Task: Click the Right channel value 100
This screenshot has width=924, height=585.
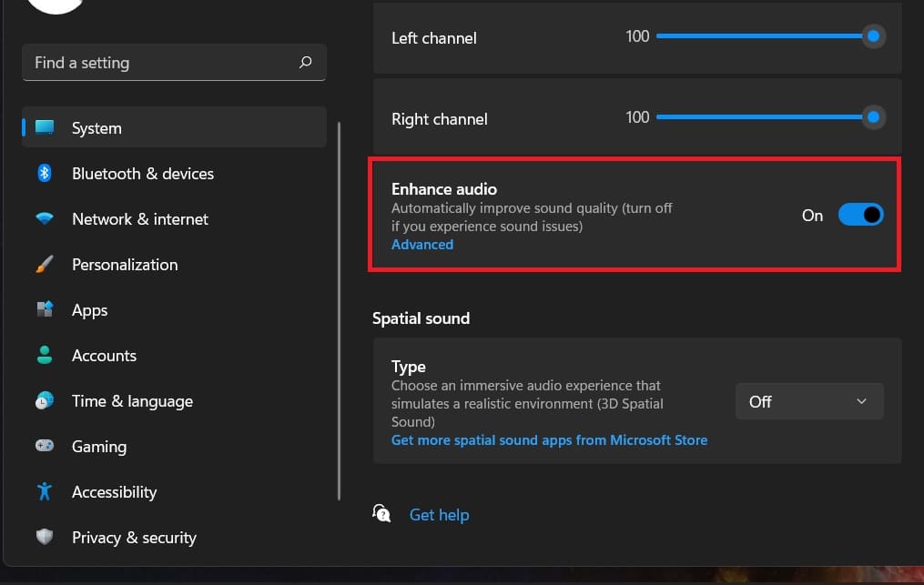Action: pos(637,117)
